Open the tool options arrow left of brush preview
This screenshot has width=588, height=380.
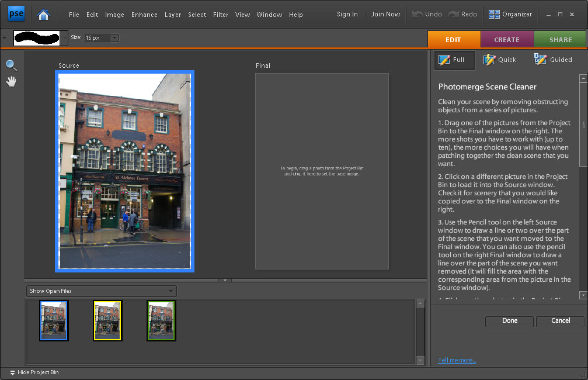pos(5,38)
